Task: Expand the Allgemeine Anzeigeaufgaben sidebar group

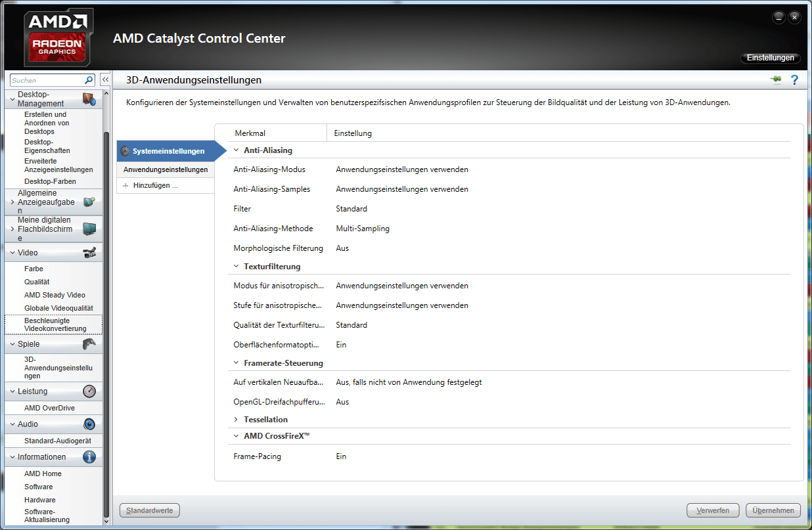Action: coord(12,202)
